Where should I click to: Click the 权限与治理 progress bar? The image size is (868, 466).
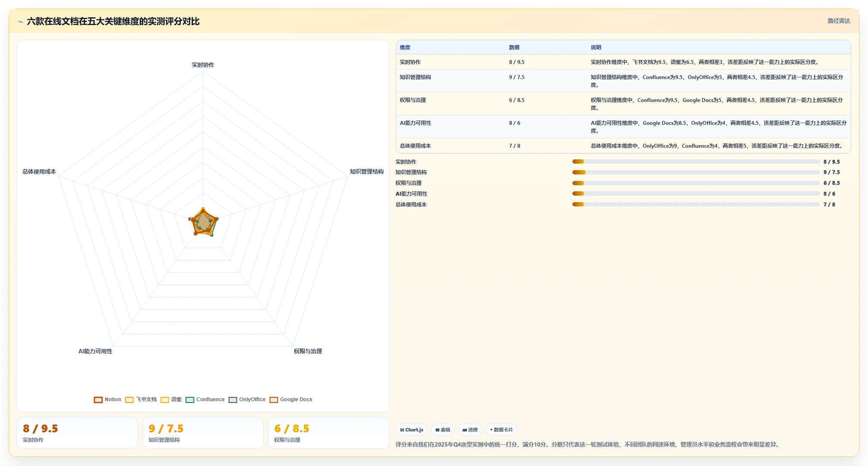tap(696, 183)
